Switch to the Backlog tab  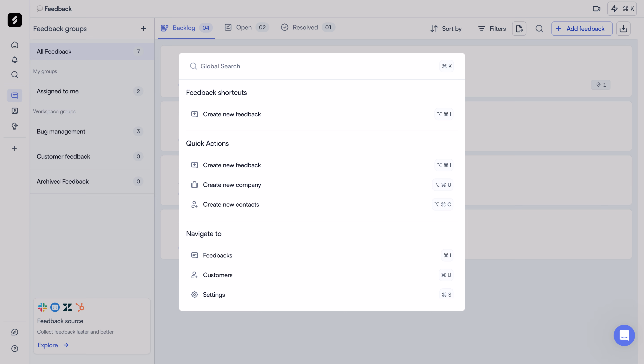tap(186, 28)
